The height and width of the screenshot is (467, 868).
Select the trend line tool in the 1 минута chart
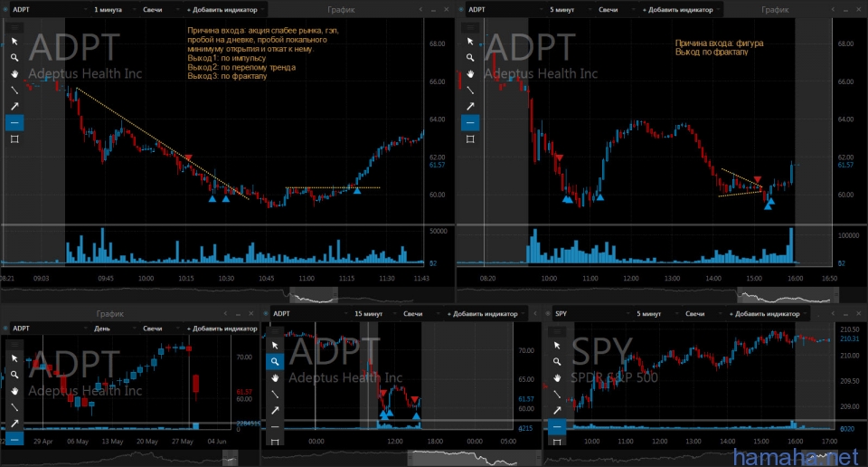[x=14, y=90]
